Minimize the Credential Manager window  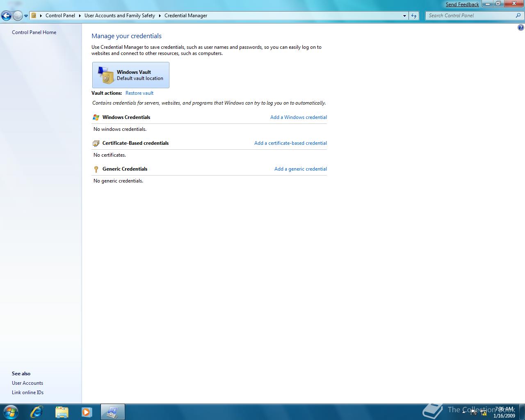487,4
